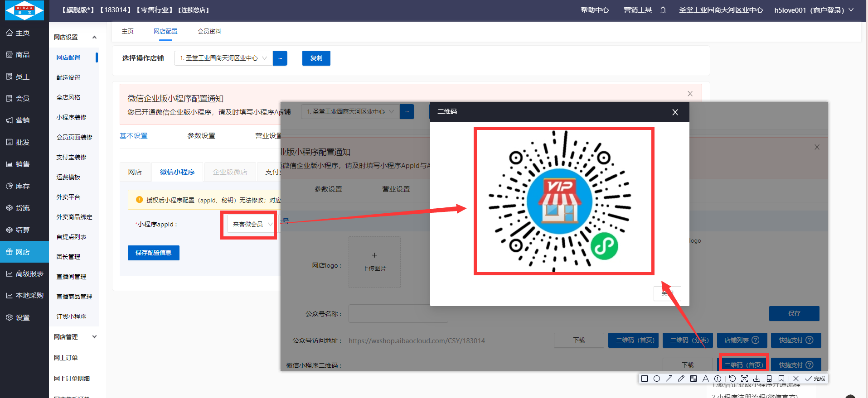Select the pencil drawing tool
Image resolution: width=868 pixels, height=398 pixels.
pos(681,379)
